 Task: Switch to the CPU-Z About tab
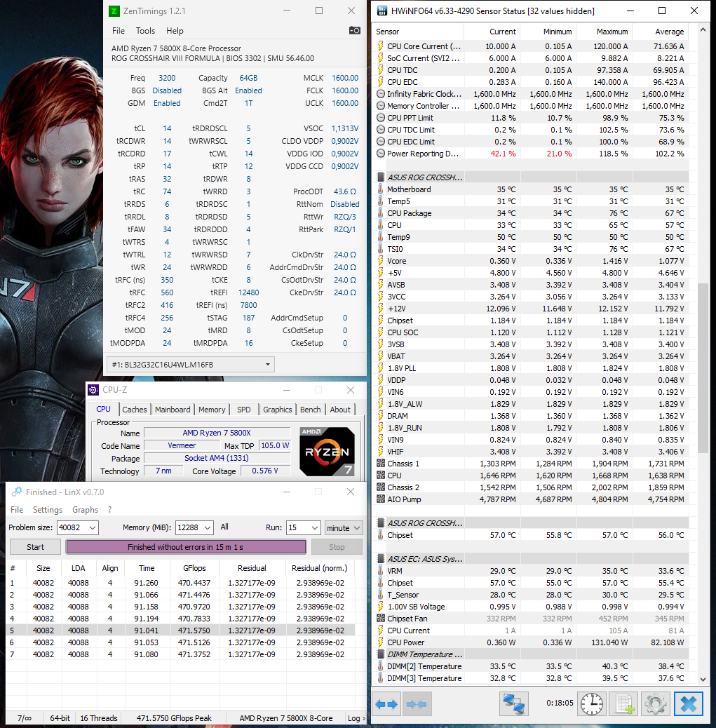[x=340, y=410]
